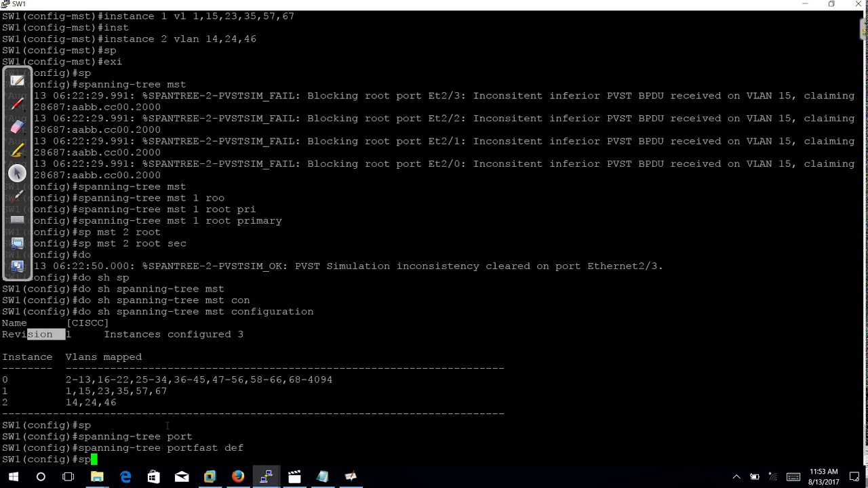Viewport: 868px width, 488px height.
Task: Click the 'Instances configured 3' text
Action: coord(174,334)
